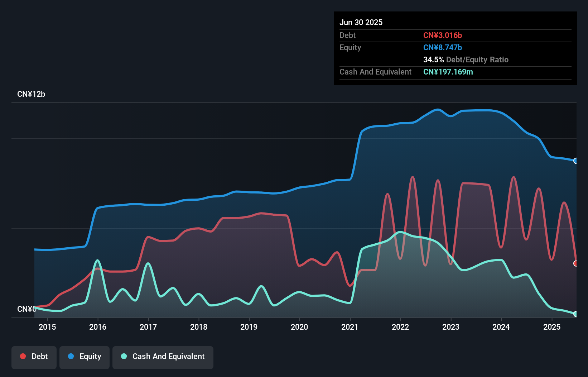Viewport: 588px width, 377px height.
Task: Click the Equity row label in tooltip
Action: [x=350, y=48]
